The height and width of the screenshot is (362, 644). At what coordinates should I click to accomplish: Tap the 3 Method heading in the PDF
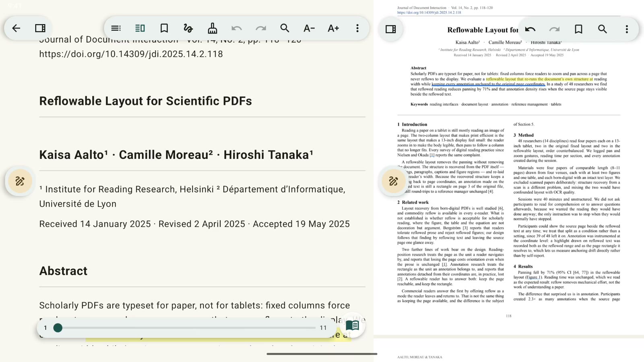click(x=523, y=135)
